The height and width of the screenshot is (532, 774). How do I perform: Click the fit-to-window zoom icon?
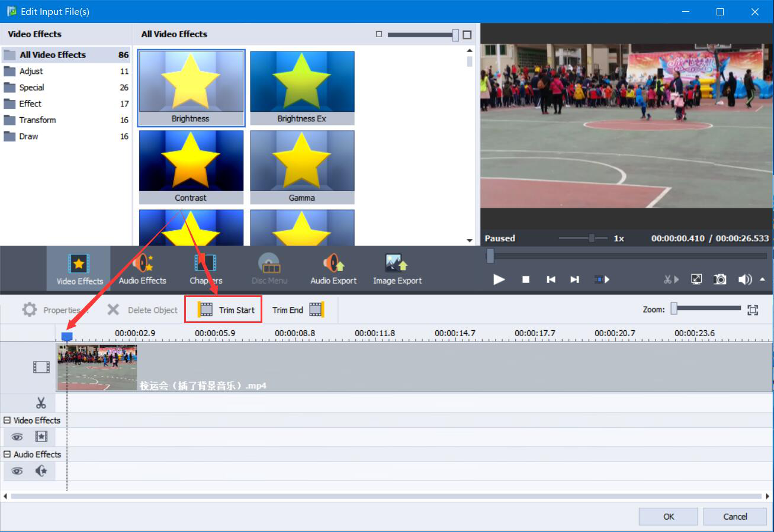coord(753,309)
